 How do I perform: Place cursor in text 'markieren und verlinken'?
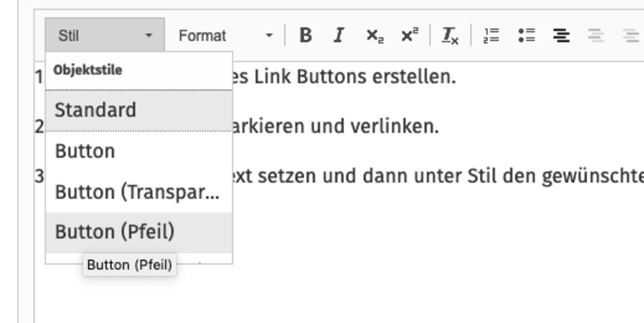336,127
